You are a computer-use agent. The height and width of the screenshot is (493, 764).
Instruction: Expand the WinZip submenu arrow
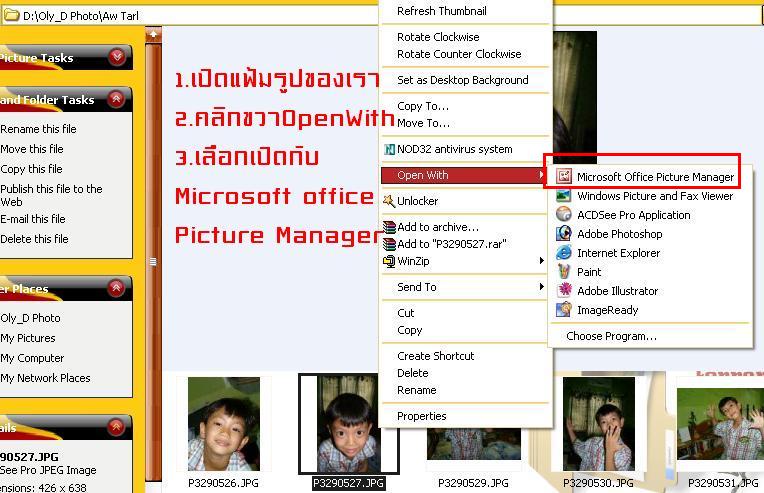541,261
